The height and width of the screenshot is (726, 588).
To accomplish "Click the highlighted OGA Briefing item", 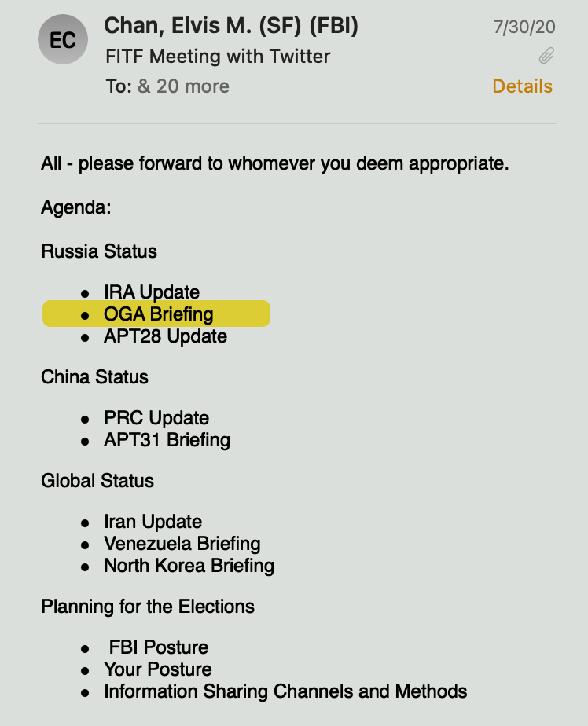I will pos(158,314).
